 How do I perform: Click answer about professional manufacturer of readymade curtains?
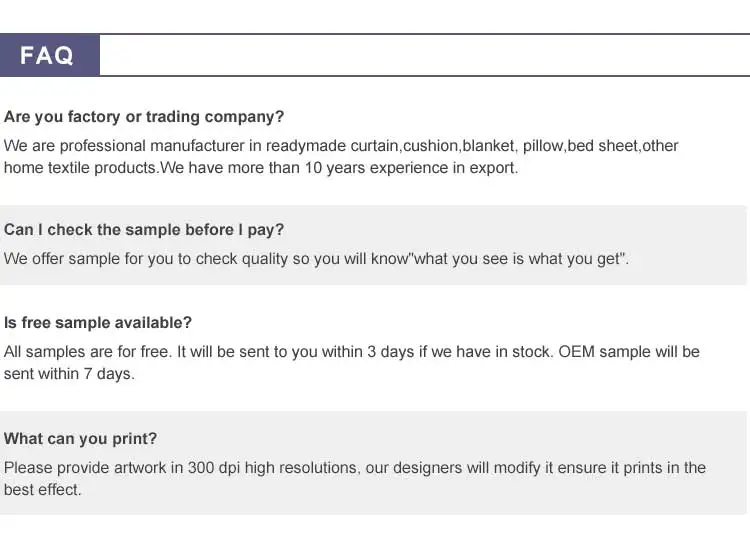(x=341, y=157)
